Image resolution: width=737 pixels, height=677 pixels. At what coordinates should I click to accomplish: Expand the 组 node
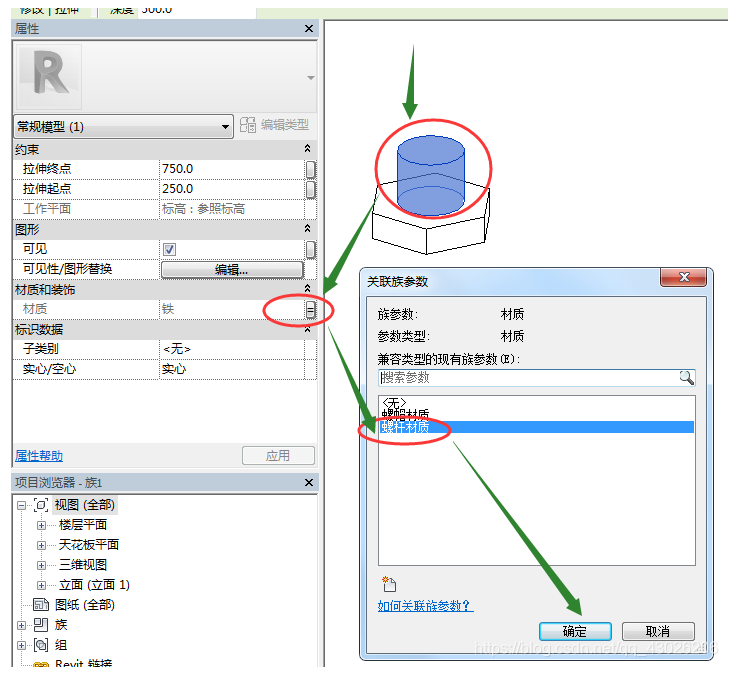21,646
